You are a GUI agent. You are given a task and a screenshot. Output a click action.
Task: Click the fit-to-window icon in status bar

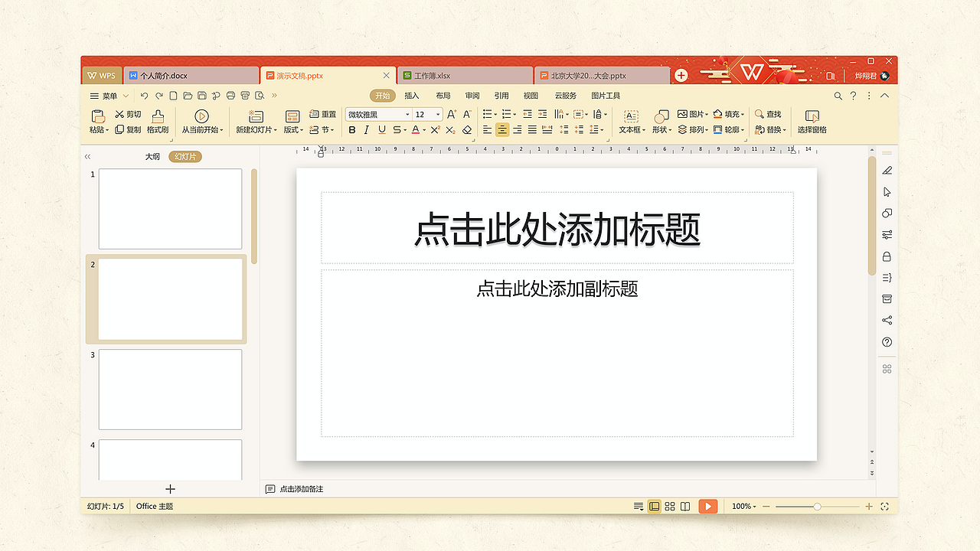884,507
